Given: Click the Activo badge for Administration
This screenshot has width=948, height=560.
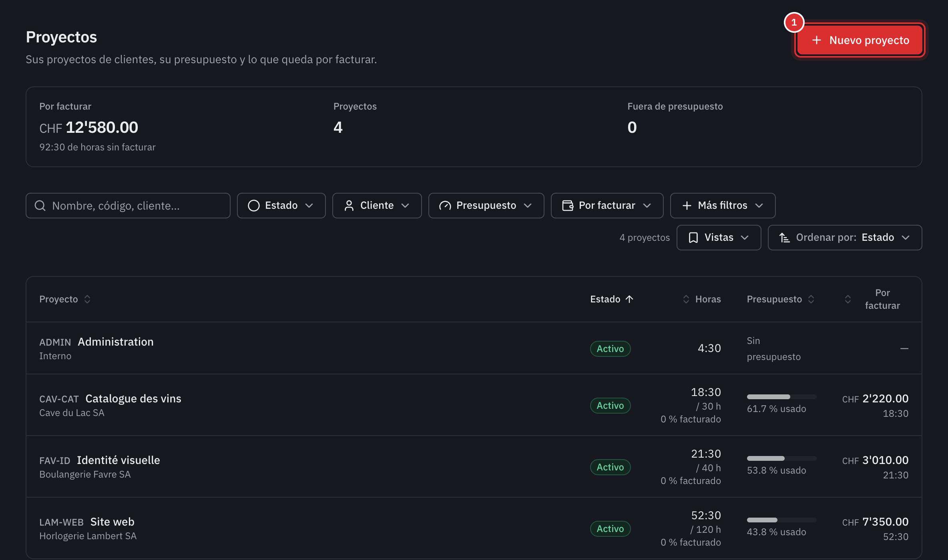Looking at the screenshot, I should coord(610,349).
